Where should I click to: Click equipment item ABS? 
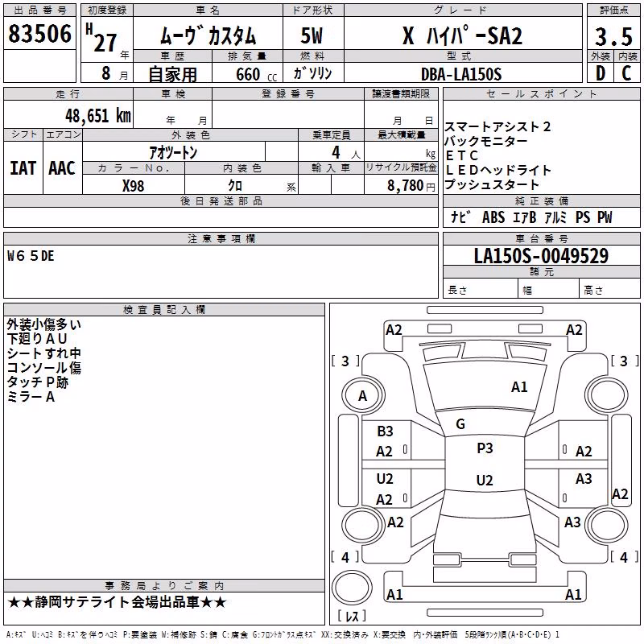(x=493, y=217)
